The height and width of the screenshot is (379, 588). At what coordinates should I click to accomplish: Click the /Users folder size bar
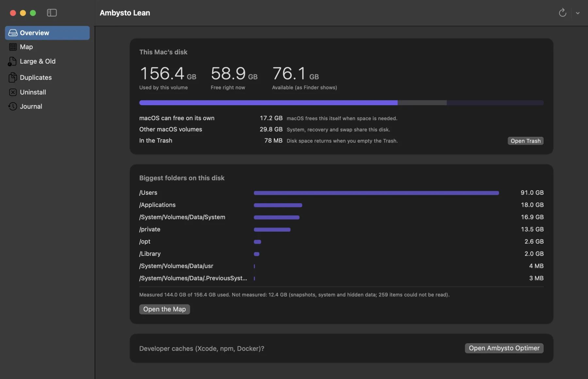point(376,193)
